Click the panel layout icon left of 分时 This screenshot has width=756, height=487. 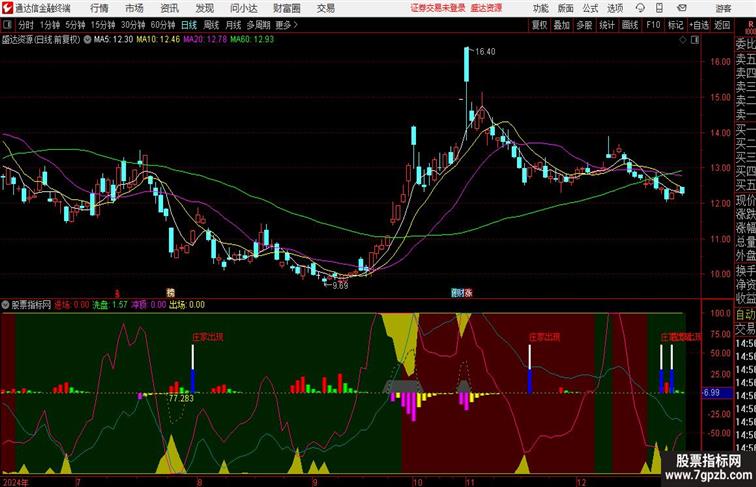click(x=7, y=25)
